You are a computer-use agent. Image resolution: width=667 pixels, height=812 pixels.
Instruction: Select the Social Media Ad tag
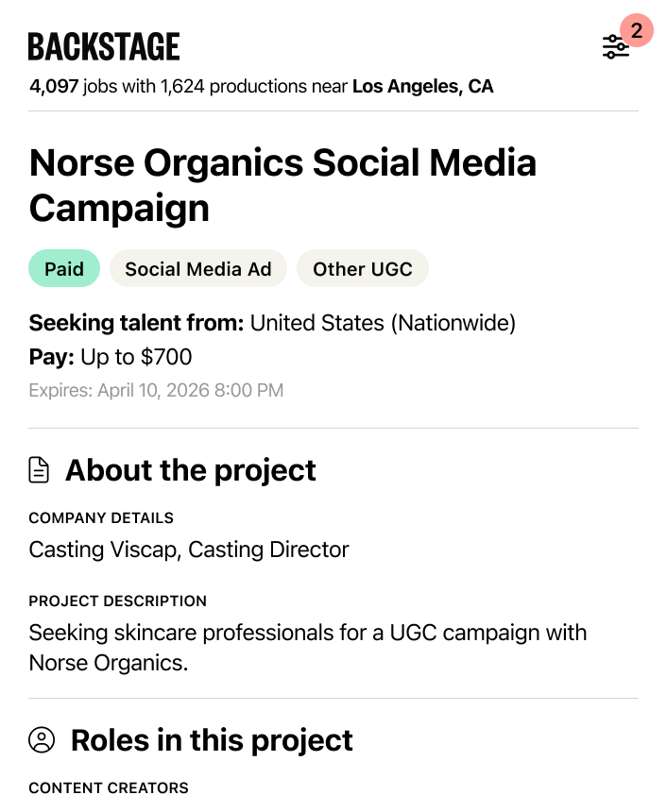click(198, 269)
